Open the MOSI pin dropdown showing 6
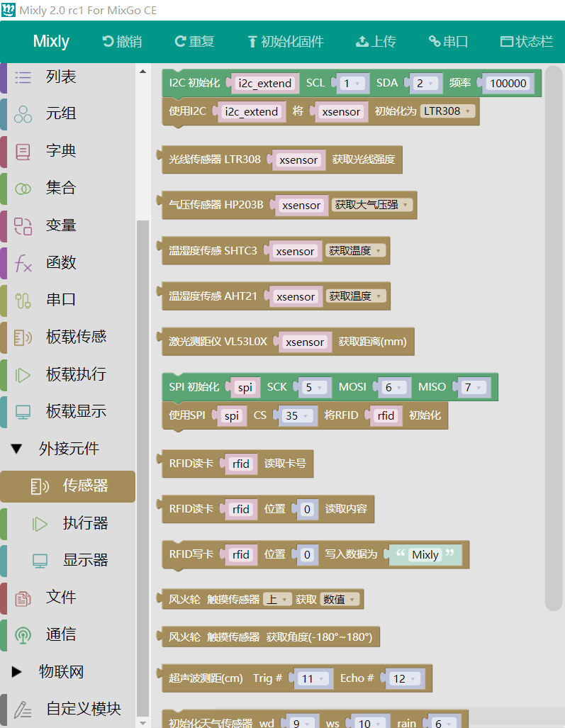 394,388
